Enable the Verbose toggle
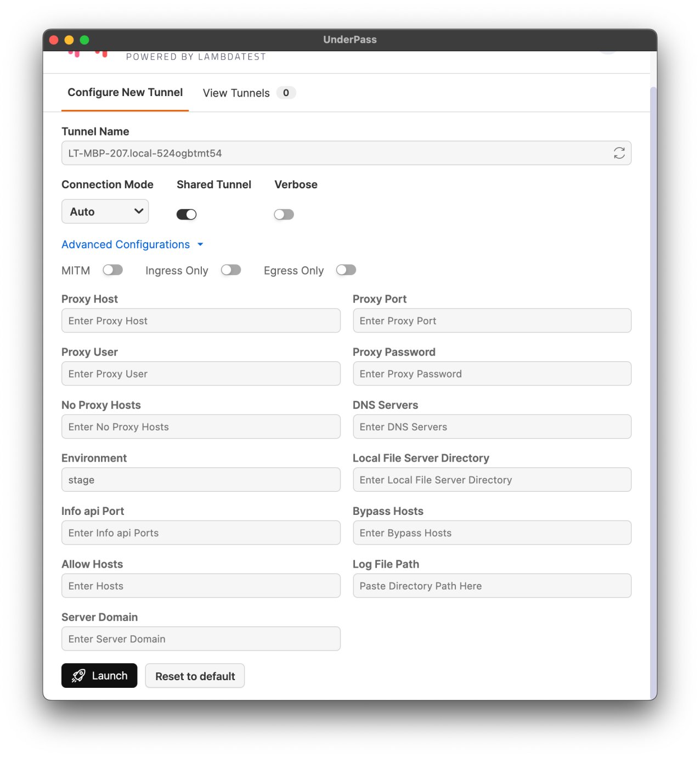The image size is (700, 757). click(284, 214)
